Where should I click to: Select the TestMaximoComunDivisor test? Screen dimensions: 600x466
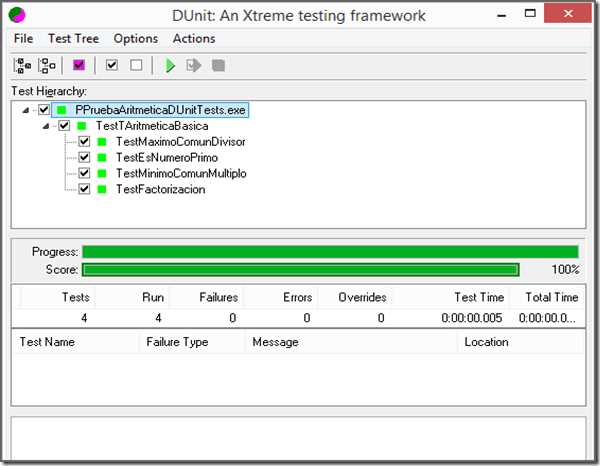[x=181, y=142]
